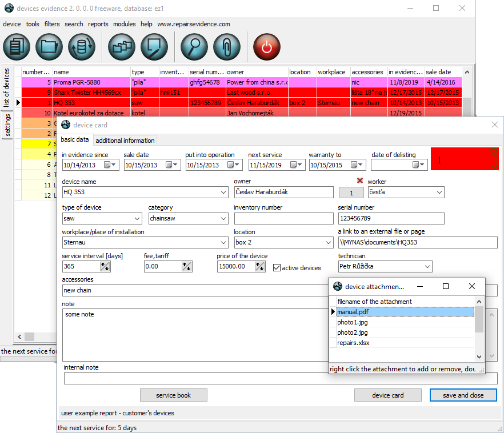Viewport: 504px width, 433px height.
Task: Expand the category dropdown showing chainsaw
Action: tap(223, 219)
